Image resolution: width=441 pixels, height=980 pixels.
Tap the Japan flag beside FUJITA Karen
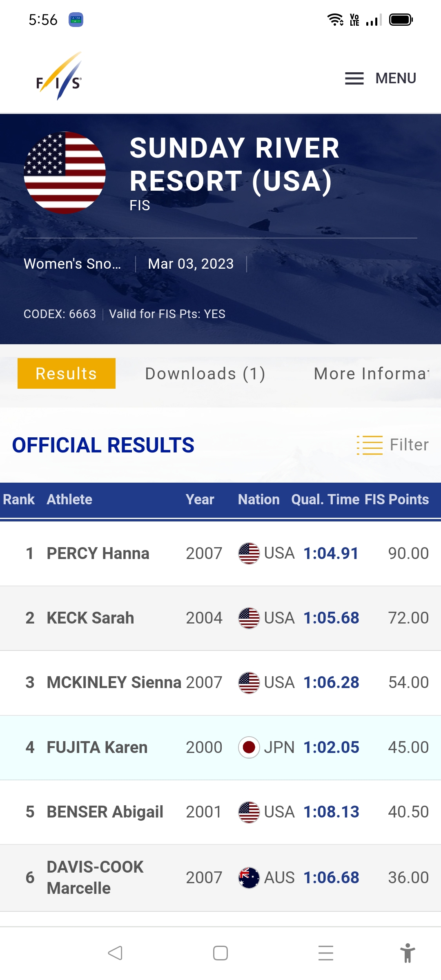coord(249,747)
